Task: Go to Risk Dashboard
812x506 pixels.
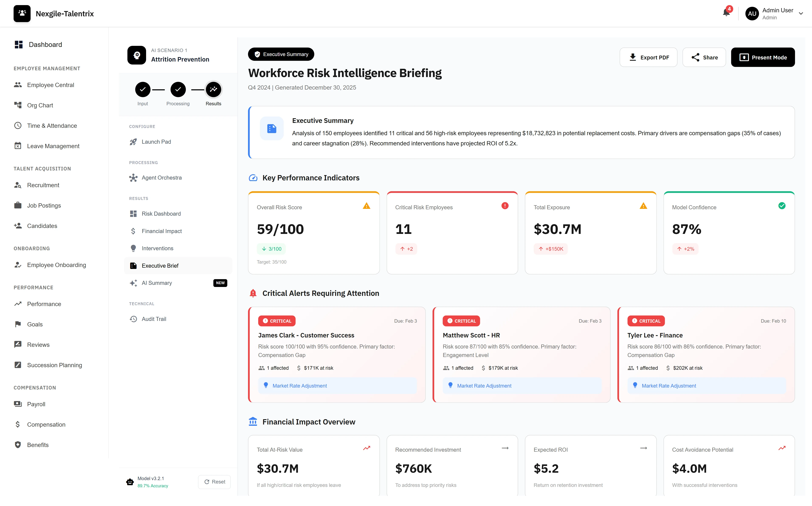Action: [161, 214]
